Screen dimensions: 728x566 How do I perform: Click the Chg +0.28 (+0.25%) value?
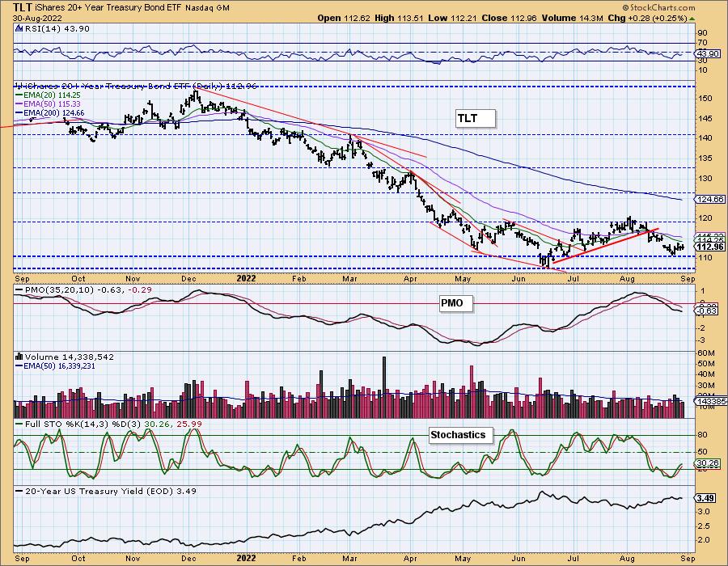[647, 18]
